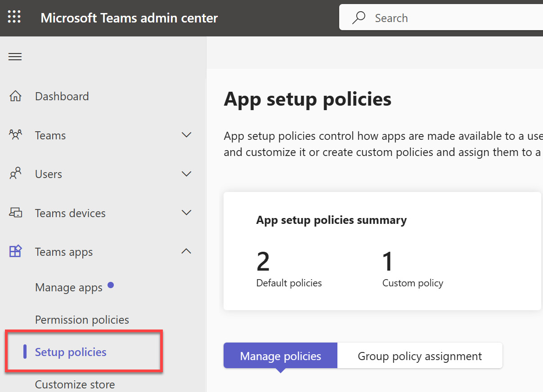This screenshot has height=392, width=543.
Task: Select the Users sidebar label
Action: click(49, 174)
